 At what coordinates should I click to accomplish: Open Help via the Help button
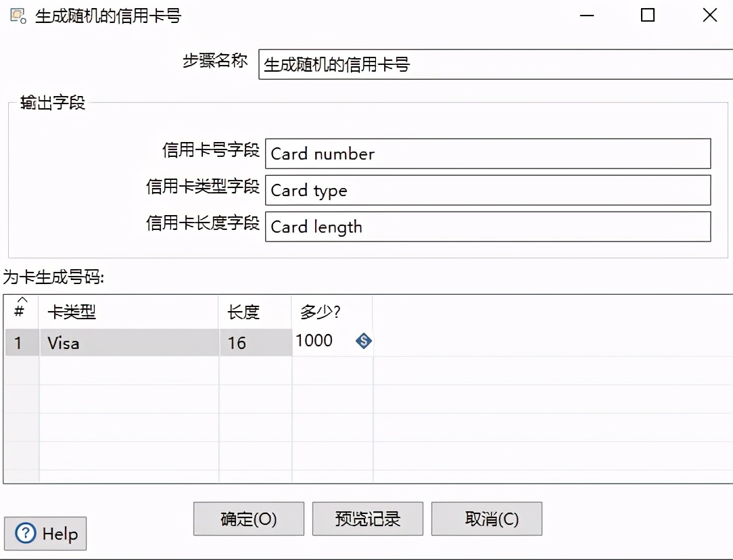point(45,534)
